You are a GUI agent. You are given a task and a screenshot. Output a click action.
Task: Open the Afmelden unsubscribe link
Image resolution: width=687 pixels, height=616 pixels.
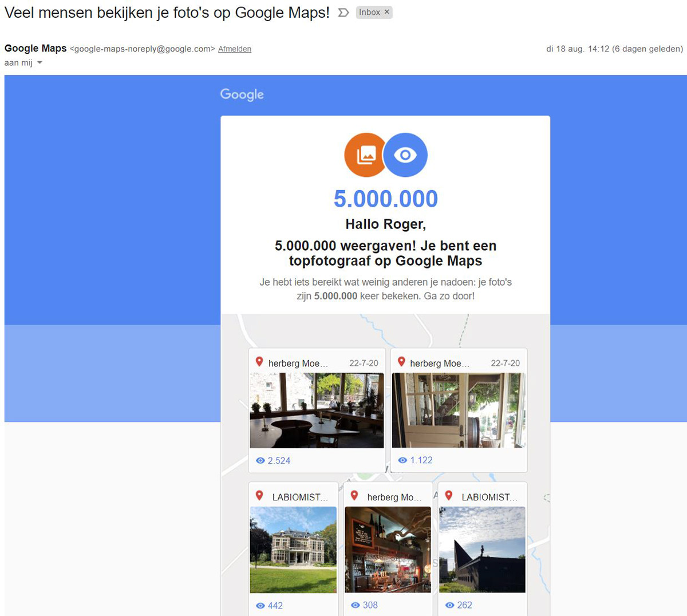point(234,49)
